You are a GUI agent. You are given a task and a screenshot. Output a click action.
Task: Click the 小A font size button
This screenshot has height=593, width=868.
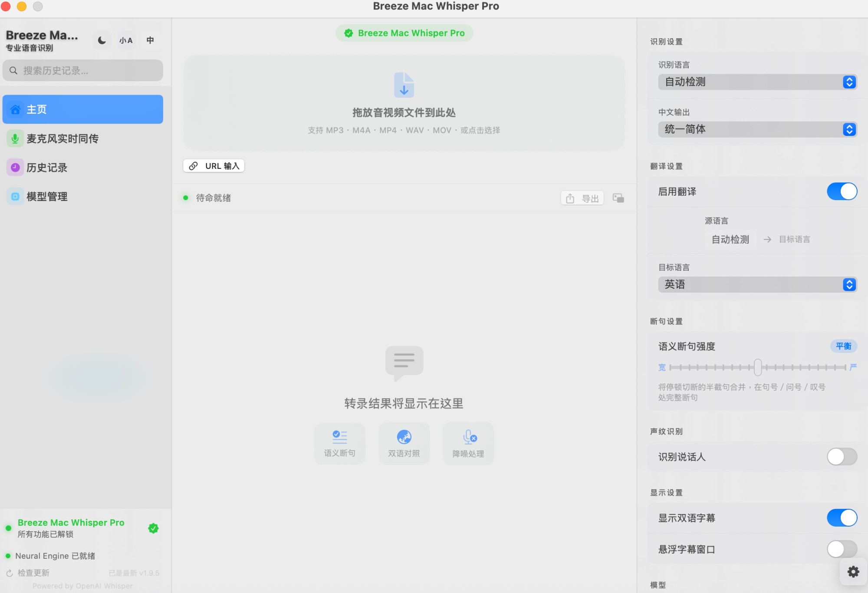pyautogui.click(x=126, y=40)
